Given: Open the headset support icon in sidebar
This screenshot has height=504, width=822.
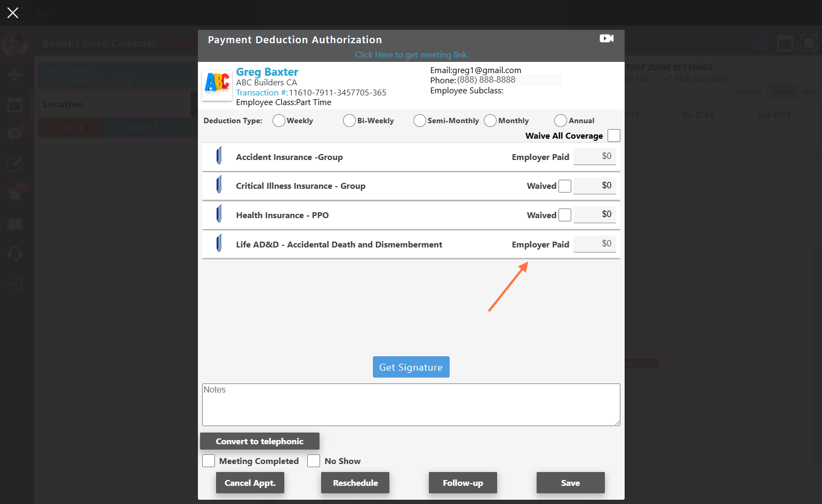Looking at the screenshot, I should 15,253.
